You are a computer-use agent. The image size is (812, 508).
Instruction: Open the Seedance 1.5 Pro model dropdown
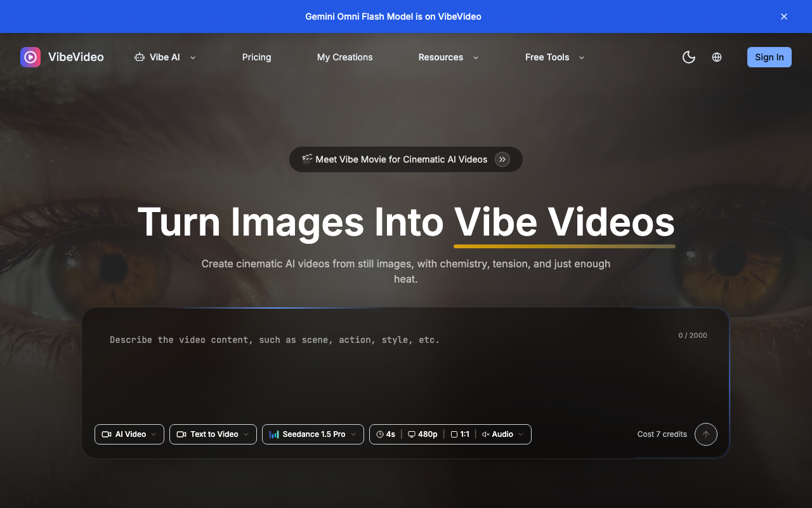pos(313,434)
